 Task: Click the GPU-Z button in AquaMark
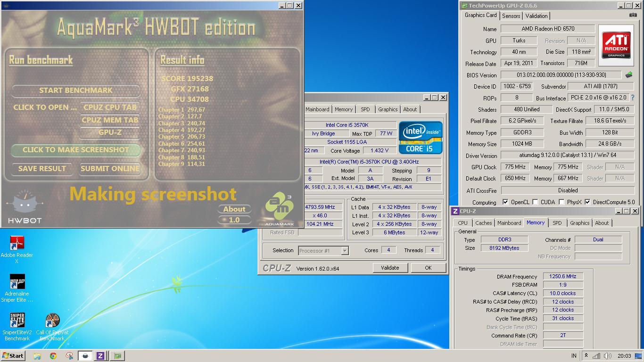click(110, 132)
